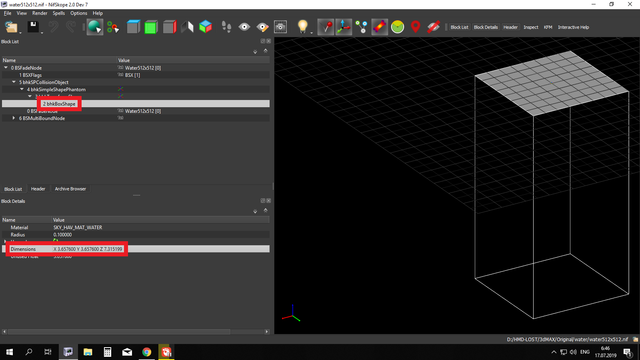Click the Save Screenshot camera icon

point(280,27)
